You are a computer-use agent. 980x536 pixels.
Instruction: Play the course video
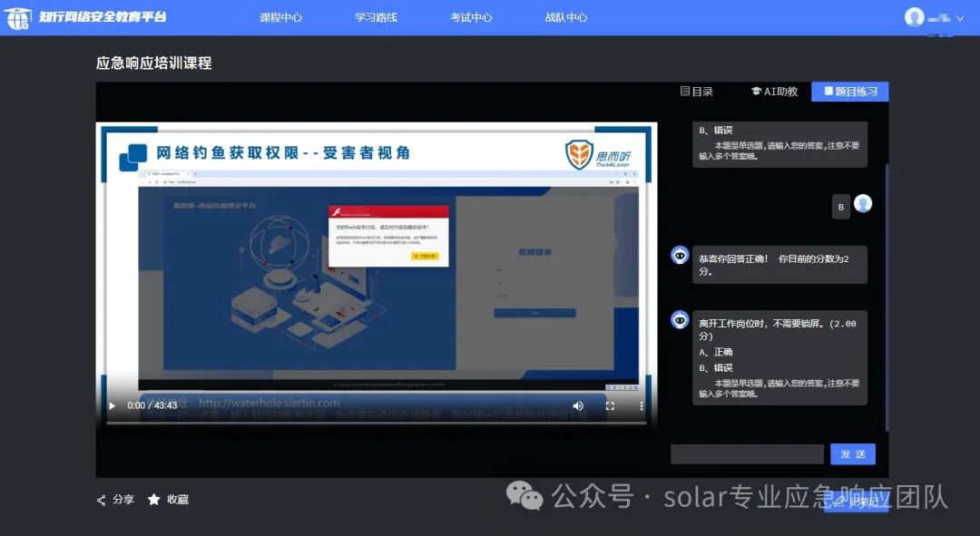(112, 405)
